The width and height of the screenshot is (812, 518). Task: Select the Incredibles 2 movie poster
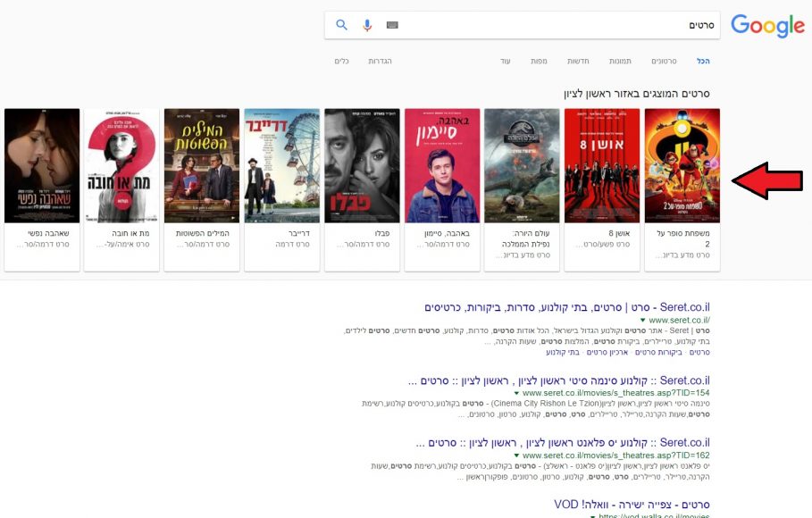[682, 165]
